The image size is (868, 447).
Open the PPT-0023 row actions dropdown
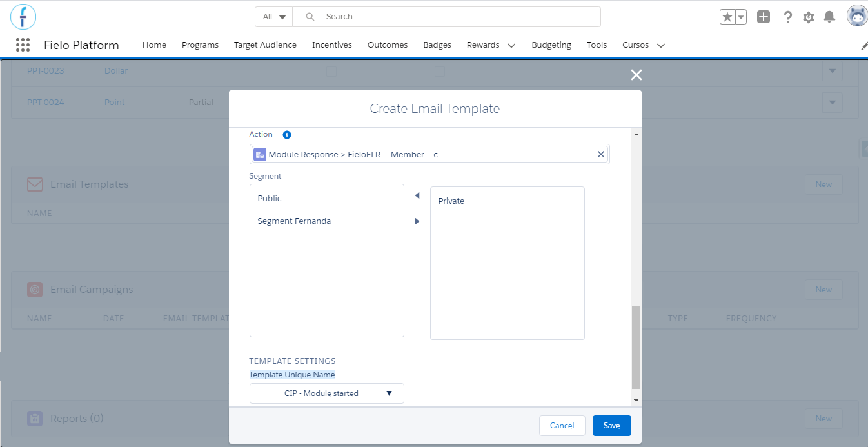832,71
